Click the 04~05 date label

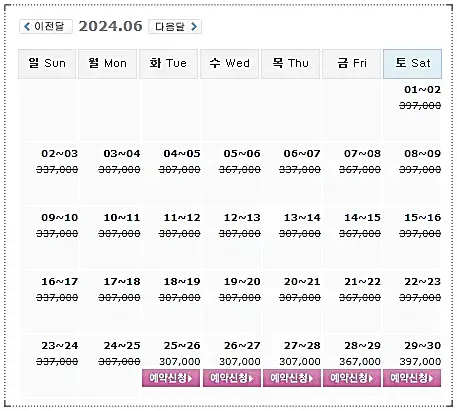(x=182, y=154)
